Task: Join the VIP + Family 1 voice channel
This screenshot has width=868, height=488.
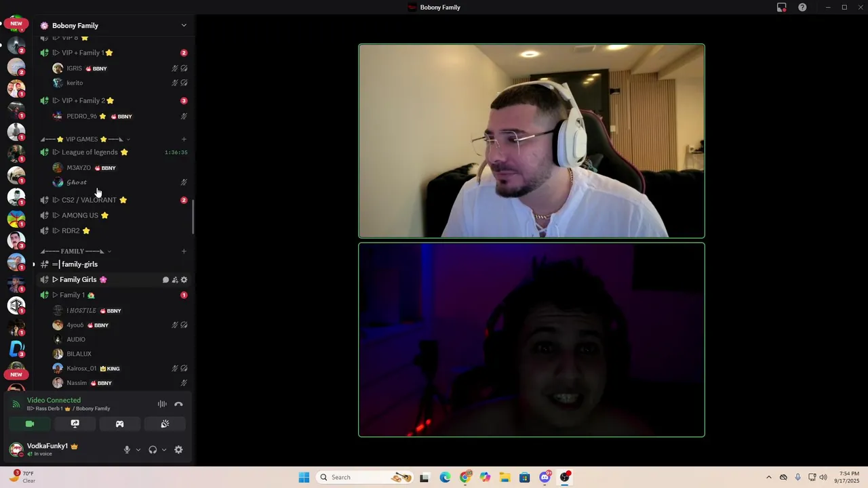Action: pos(113,53)
